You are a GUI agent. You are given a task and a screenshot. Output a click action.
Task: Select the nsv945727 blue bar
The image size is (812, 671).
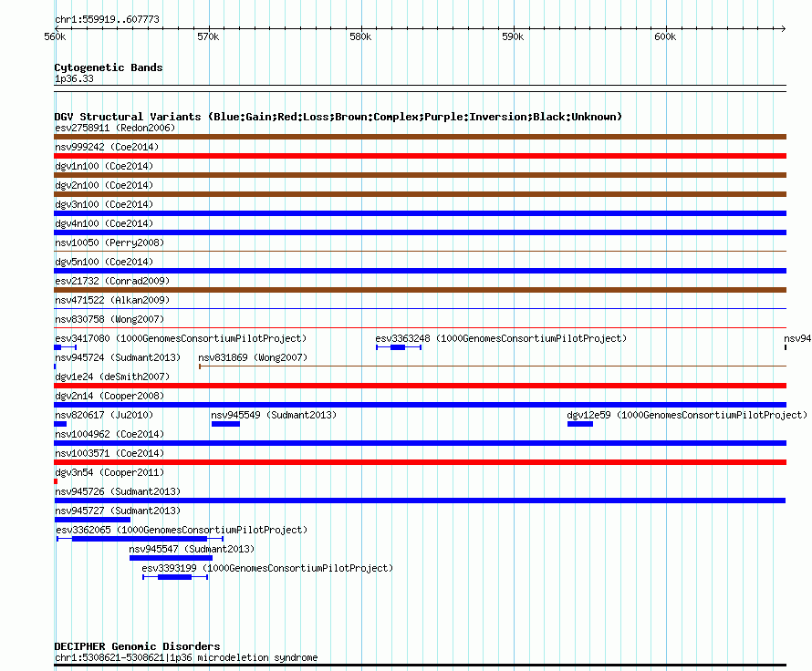(x=92, y=520)
